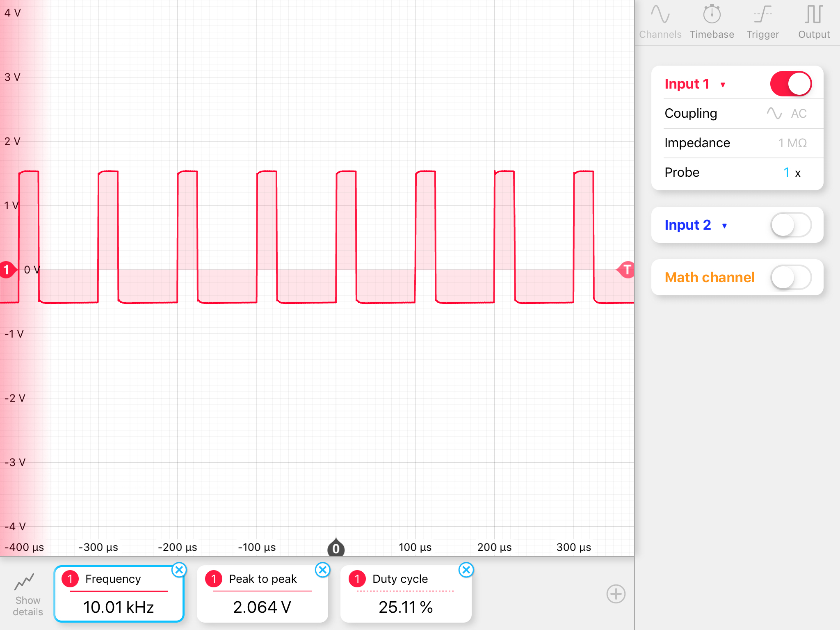Image resolution: width=840 pixels, height=630 pixels.
Task: Remove the Frequency measurement card
Action: click(x=179, y=570)
